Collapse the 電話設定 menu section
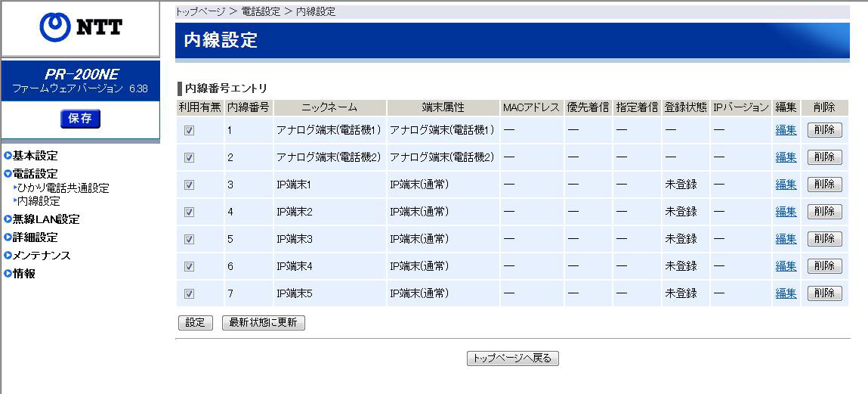868x394 pixels. click(35, 174)
